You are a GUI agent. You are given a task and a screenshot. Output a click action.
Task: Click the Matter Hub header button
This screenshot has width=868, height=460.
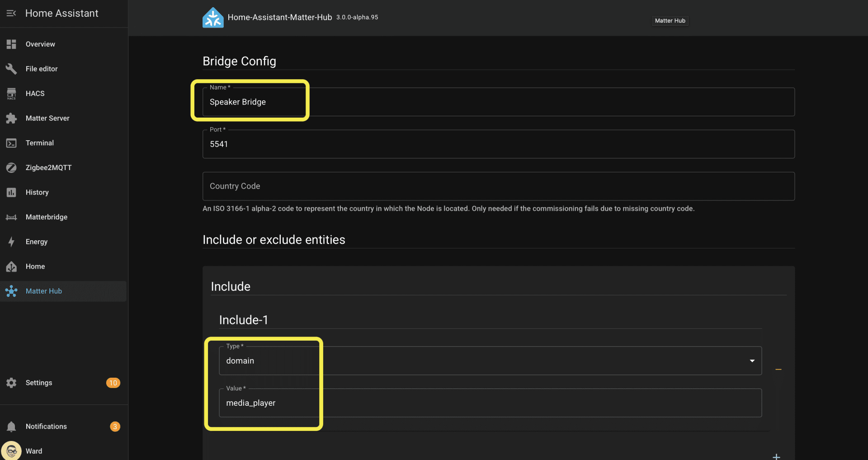click(x=670, y=21)
